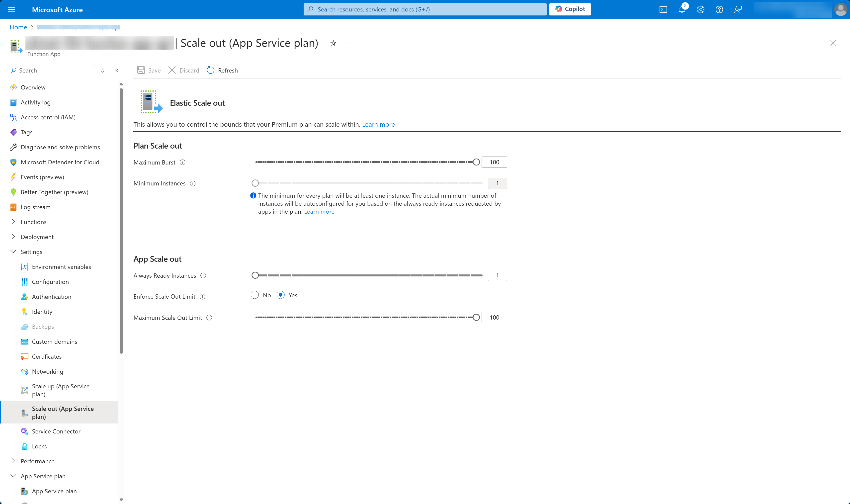Discard the scale out changes

[x=183, y=70]
